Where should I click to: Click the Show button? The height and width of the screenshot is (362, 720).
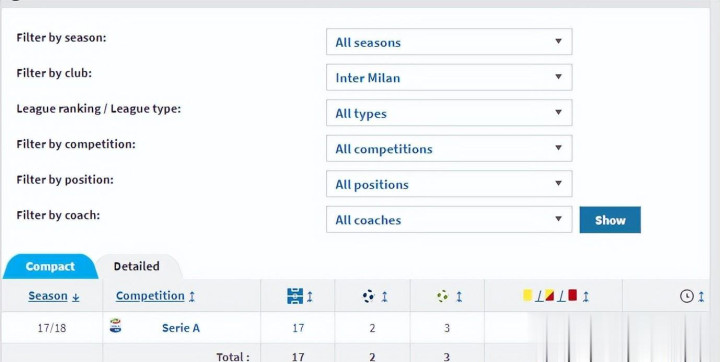pyautogui.click(x=610, y=220)
